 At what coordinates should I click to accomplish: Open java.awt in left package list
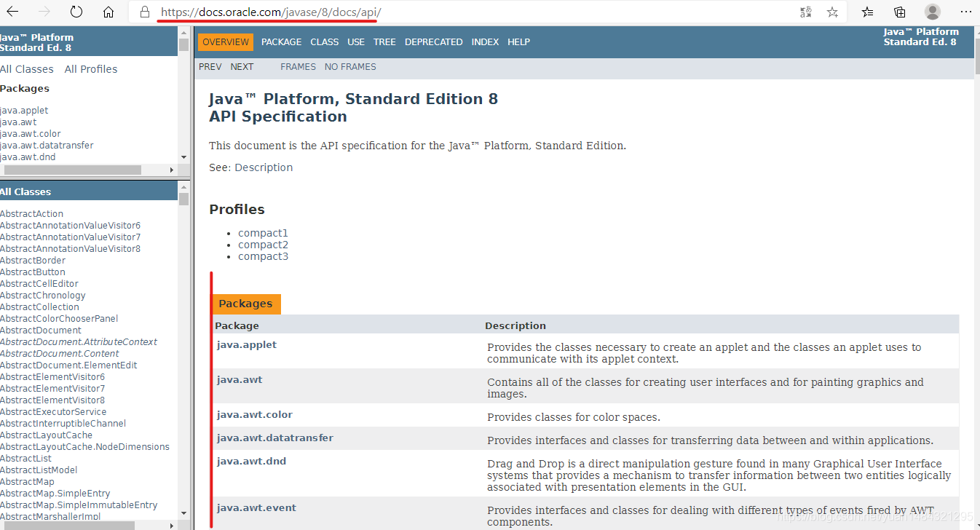18,122
